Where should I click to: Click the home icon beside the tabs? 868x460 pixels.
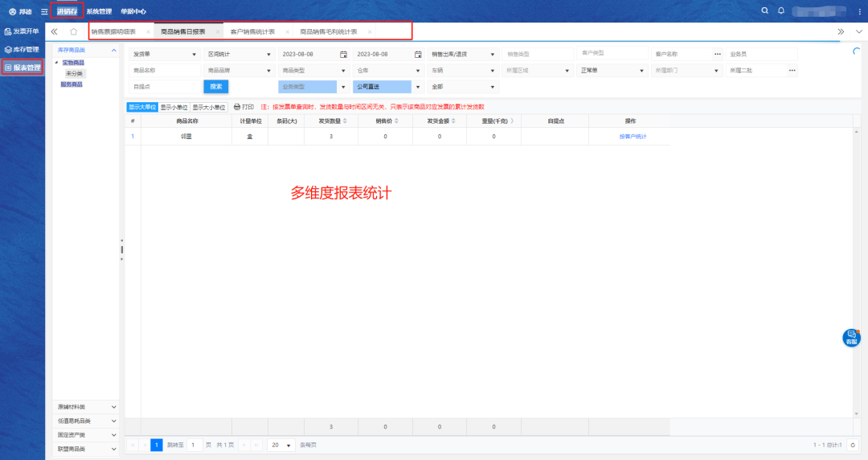73,31
